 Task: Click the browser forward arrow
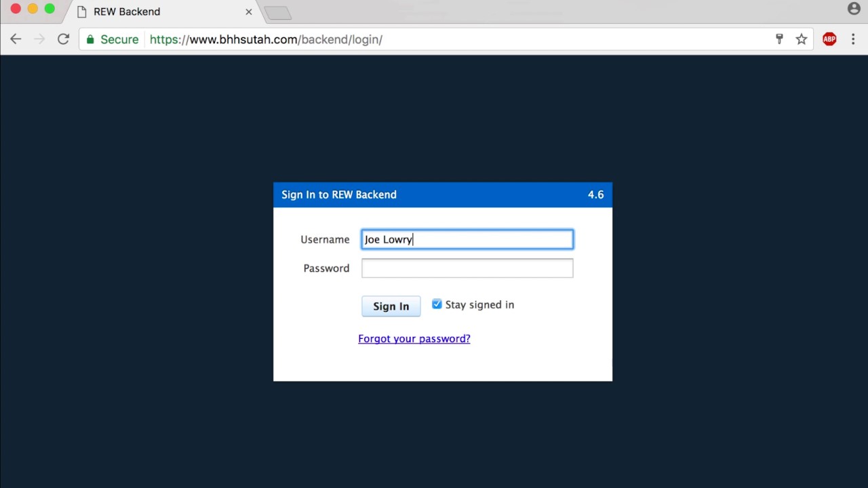coord(39,39)
